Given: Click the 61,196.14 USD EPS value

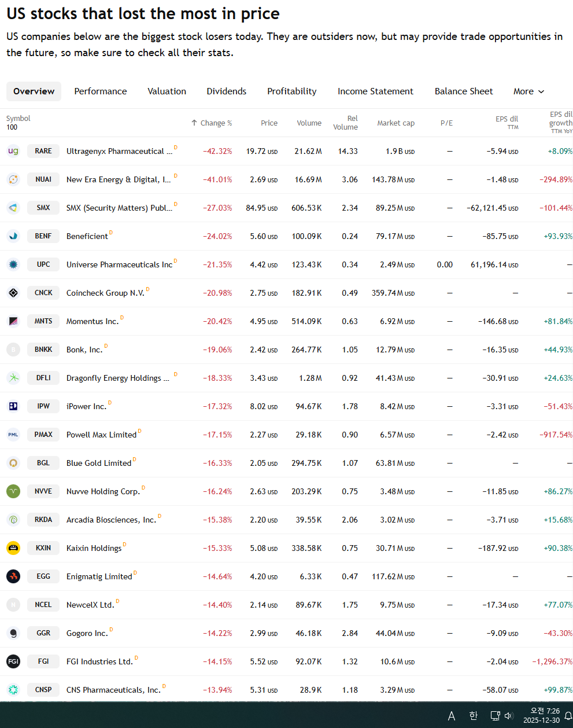Looking at the screenshot, I should pos(494,264).
